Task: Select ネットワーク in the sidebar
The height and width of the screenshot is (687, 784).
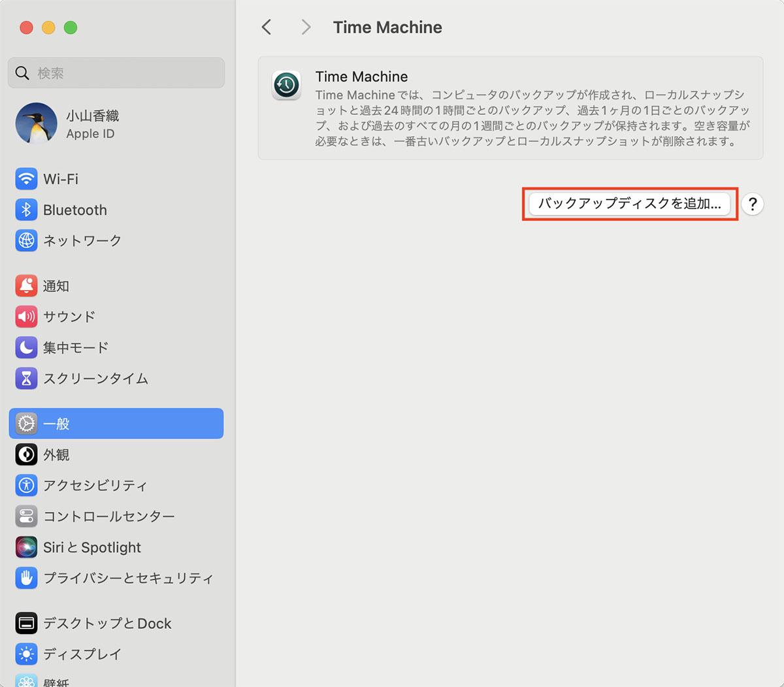Action: click(116, 241)
